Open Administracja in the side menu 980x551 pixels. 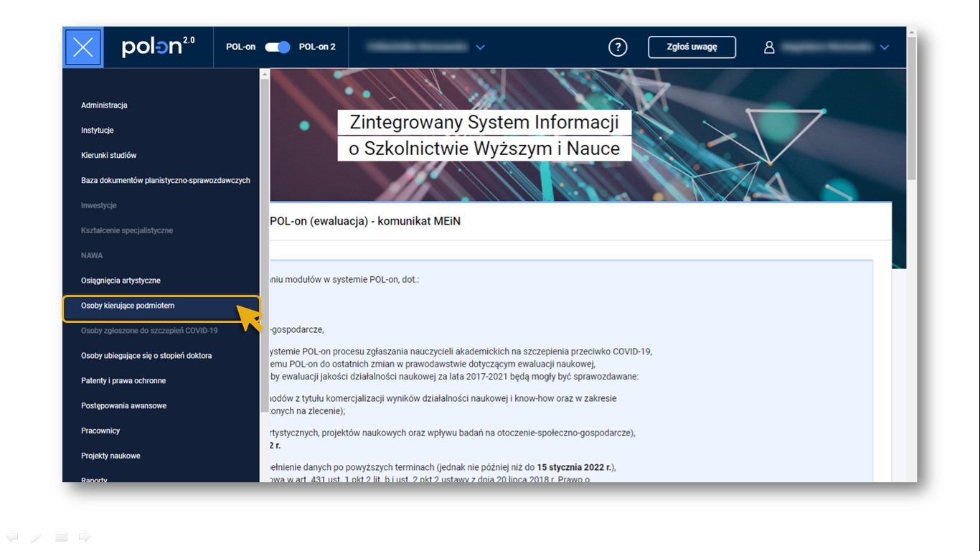pos(104,105)
